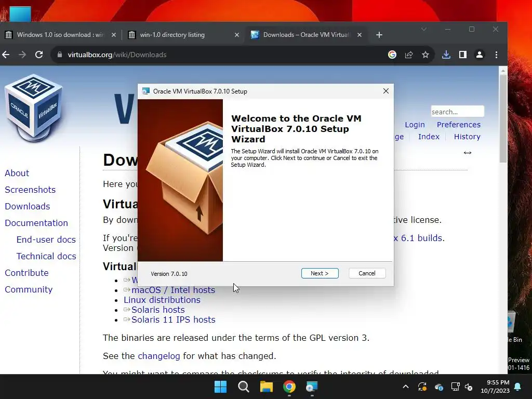Open About in the sidebar
Viewport: 532px width, 399px height.
pos(17,173)
